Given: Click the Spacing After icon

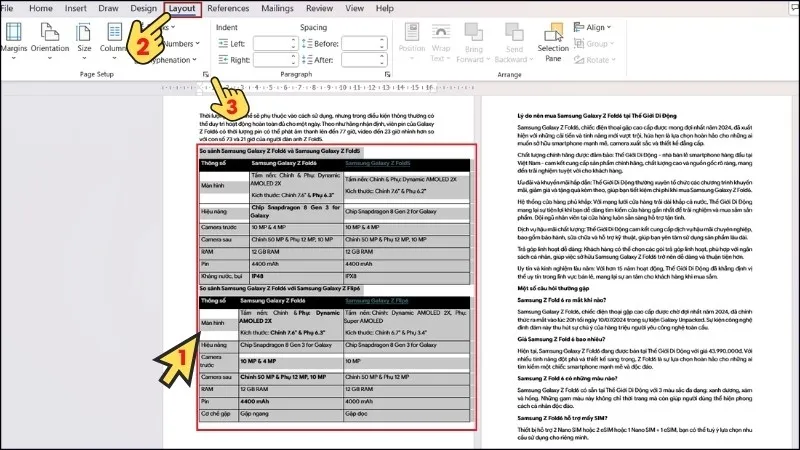Looking at the screenshot, I should click(x=307, y=60).
